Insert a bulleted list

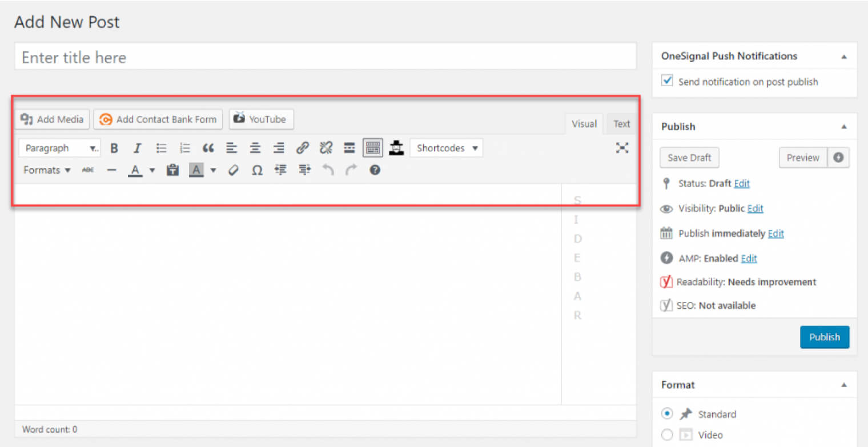click(x=162, y=148)
